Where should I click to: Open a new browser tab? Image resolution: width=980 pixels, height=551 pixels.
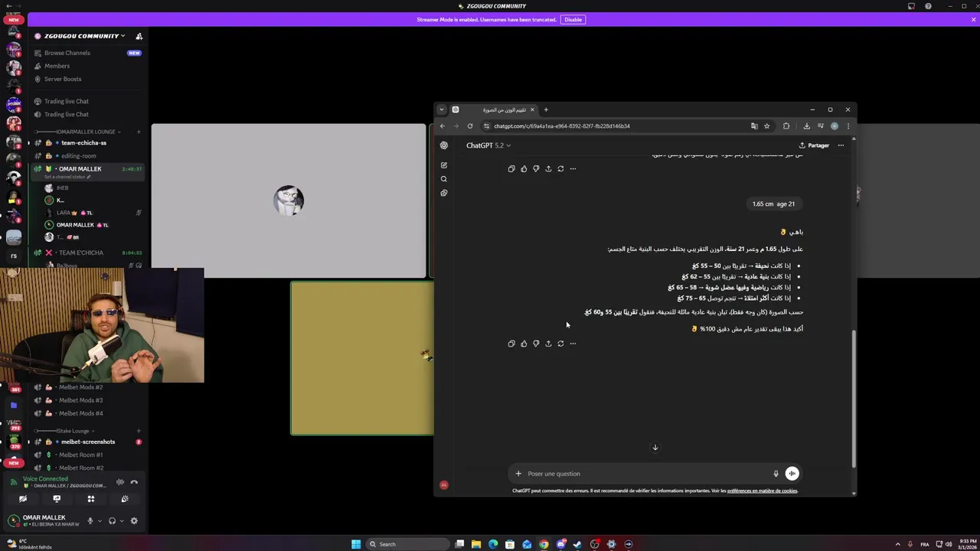tap(546, 109)
